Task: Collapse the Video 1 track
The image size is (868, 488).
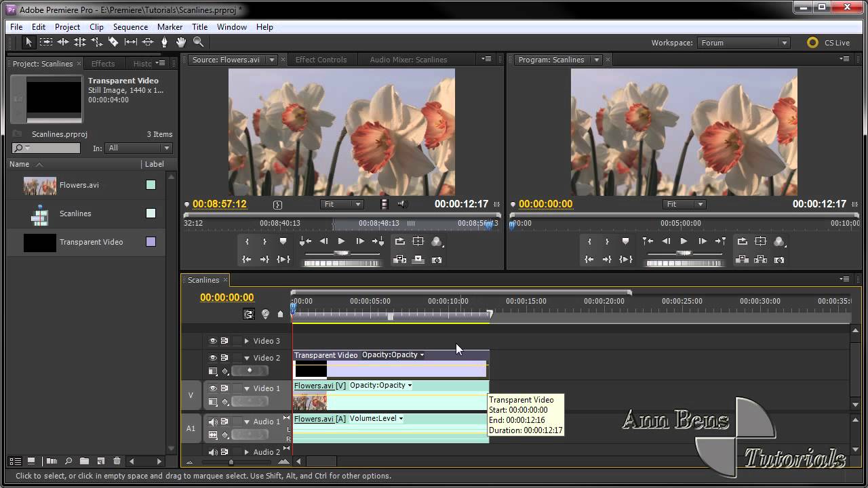Action: (x=247, y=388)
